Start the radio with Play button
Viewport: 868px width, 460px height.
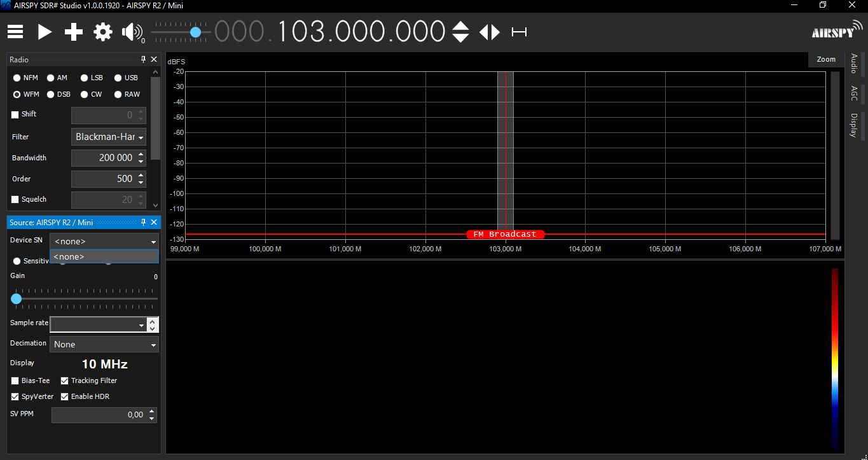[x=45, y=32]
